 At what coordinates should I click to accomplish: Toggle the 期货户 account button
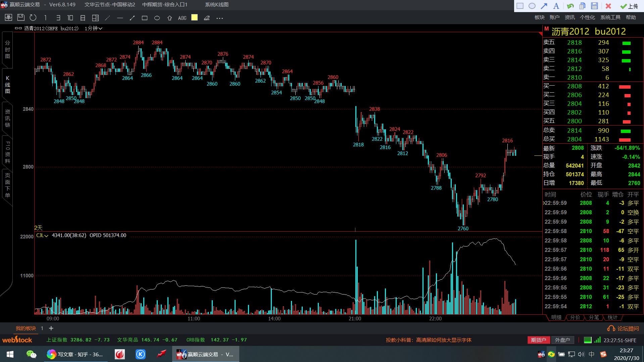pyautogui.click(x=539, y=340)
